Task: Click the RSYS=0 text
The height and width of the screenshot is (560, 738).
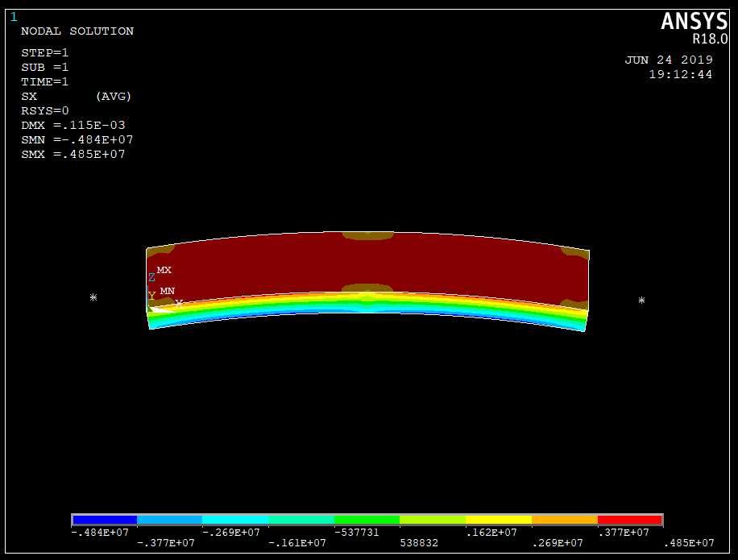Action: click(x=44, y=111)
